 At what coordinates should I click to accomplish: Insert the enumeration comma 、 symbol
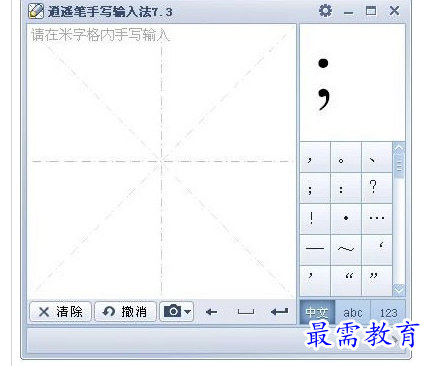pyautogui.click(x=377, y=157)
